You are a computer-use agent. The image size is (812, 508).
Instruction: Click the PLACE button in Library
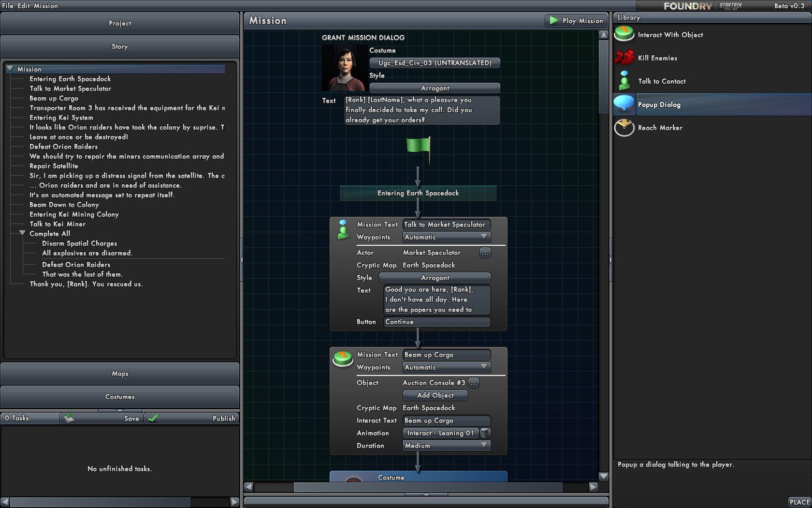click(799, 502)
